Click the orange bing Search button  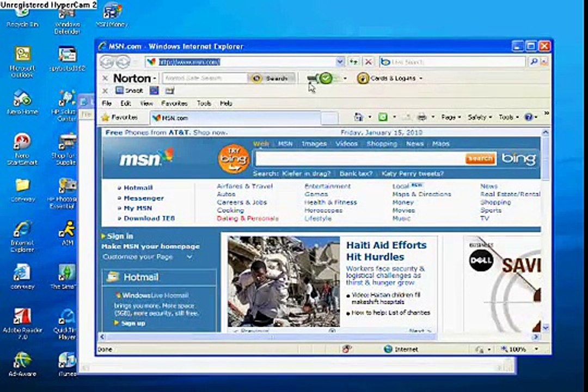[x=480, y=158]
